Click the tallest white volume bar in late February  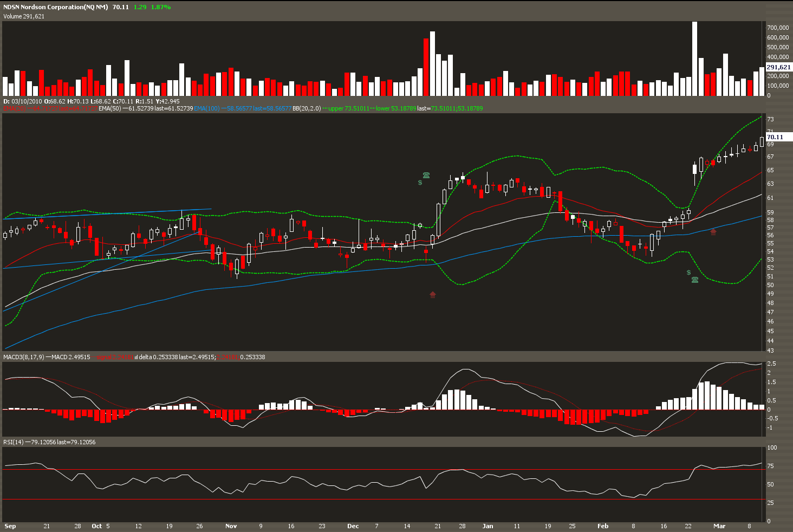tap(694, 59)
